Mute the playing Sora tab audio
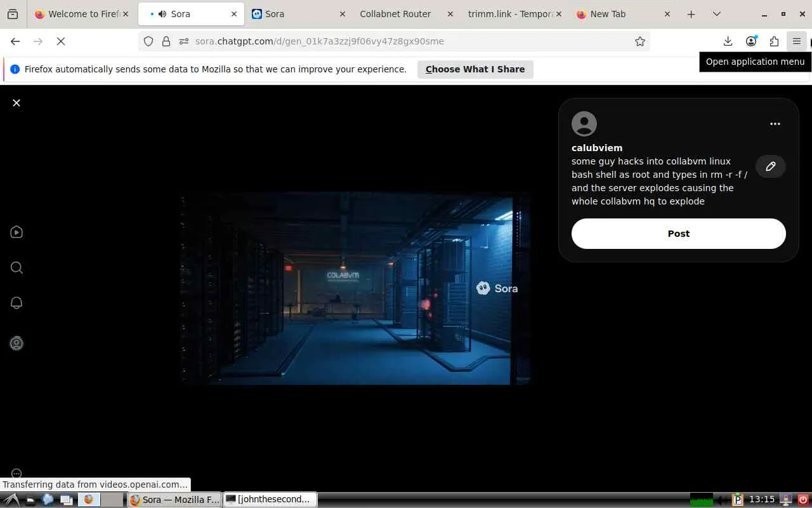Viewport: 812px width, 508px height. 162,14
